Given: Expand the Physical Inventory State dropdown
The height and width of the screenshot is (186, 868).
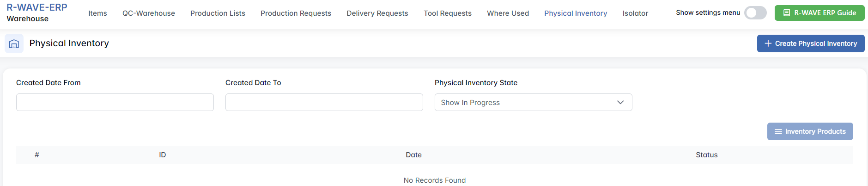Looking at the screenshot, I should click(x=533, y=102).
